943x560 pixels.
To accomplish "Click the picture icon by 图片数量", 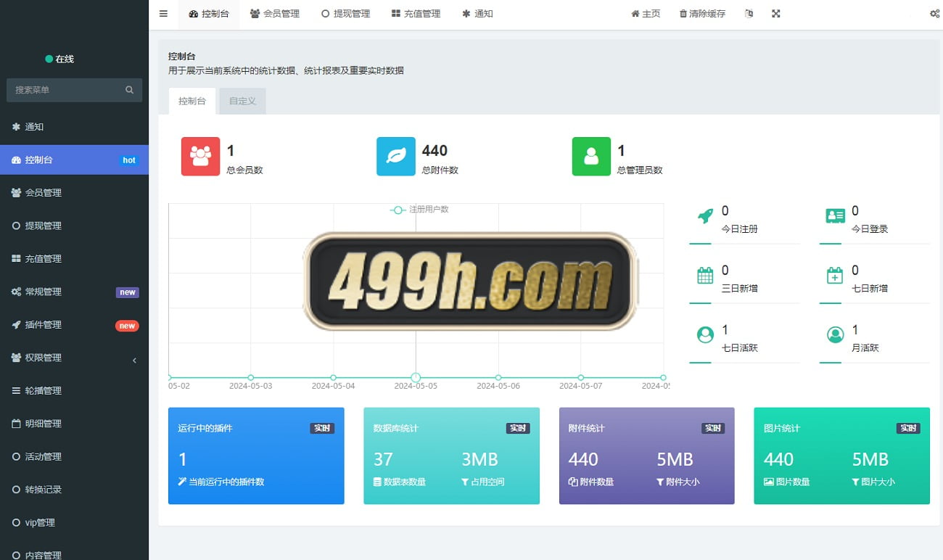I will click(x=769, y=482).
